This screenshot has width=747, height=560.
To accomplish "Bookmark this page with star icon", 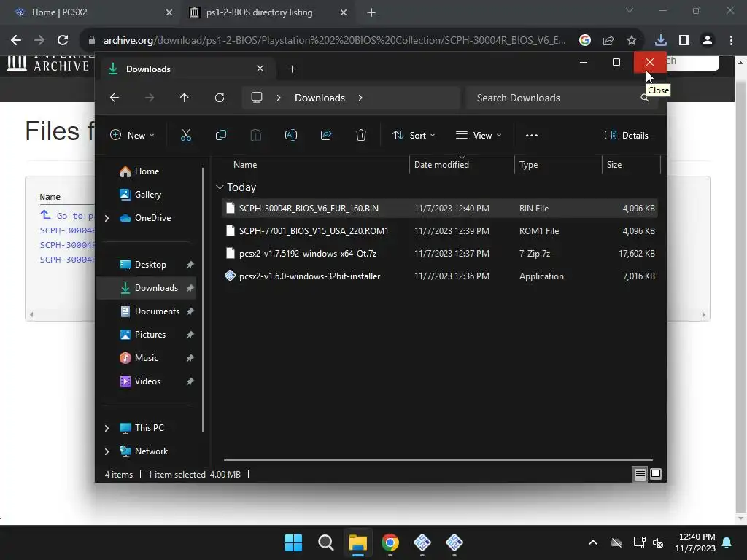I will click(x=631, y=41).
